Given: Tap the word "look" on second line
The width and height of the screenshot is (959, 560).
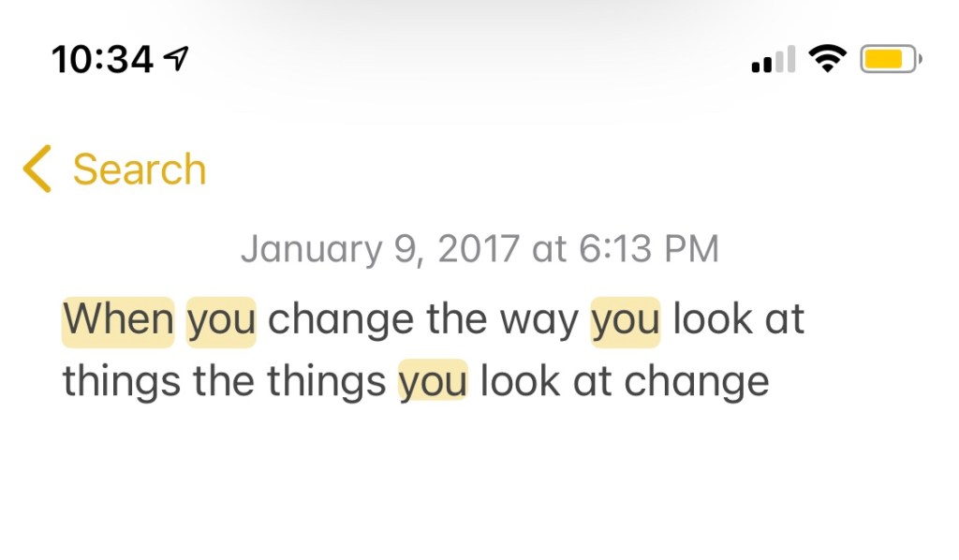Looking at the screenshot, I should tap(520, 382).
